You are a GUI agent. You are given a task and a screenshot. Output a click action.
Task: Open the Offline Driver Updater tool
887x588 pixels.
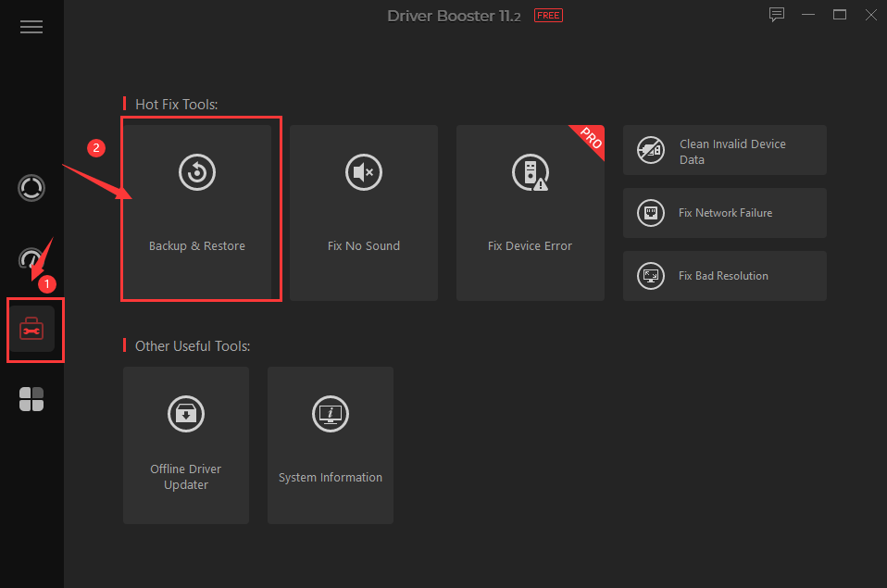pyautogui.click(x=186, y=445)
